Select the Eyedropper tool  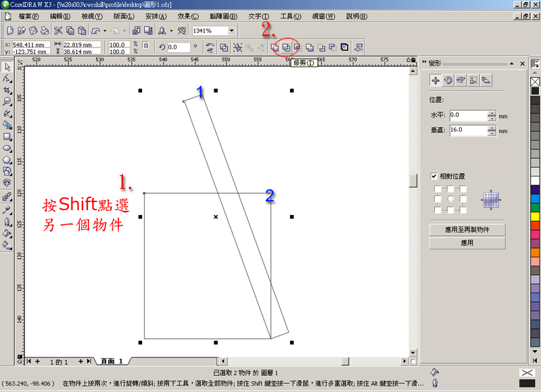[7, 210]
